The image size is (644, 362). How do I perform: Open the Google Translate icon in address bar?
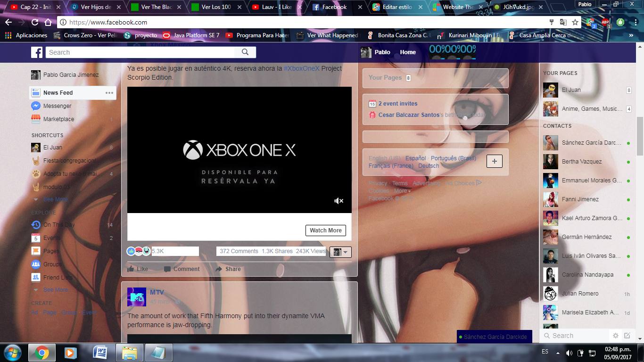tap(563, 22)
